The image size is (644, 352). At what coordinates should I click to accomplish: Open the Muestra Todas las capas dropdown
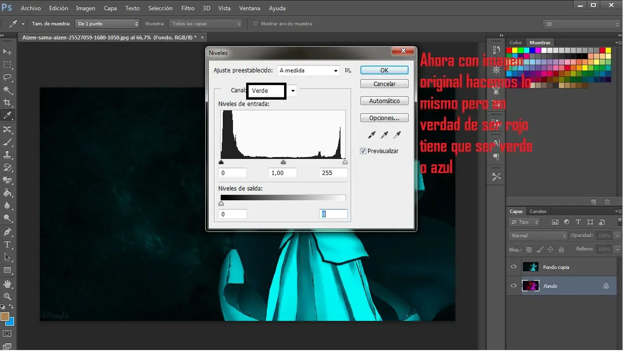[x=205, y=24]
